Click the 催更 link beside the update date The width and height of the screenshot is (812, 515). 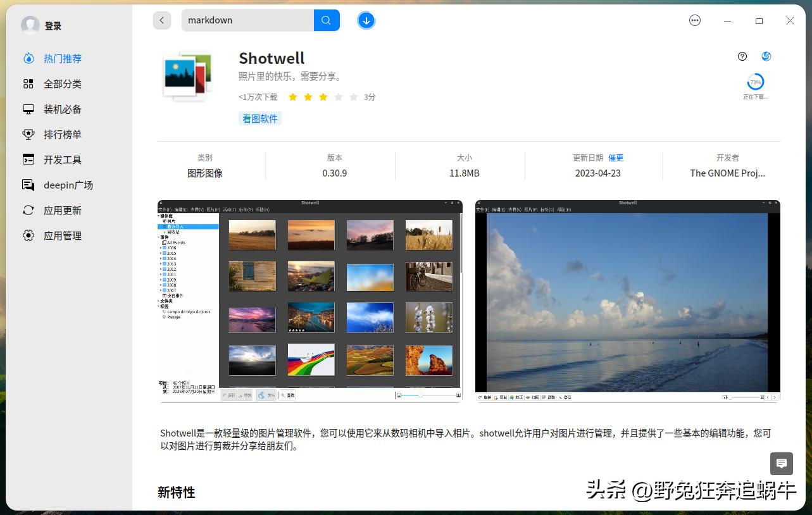pyautogui.click(x=616, y=158)
